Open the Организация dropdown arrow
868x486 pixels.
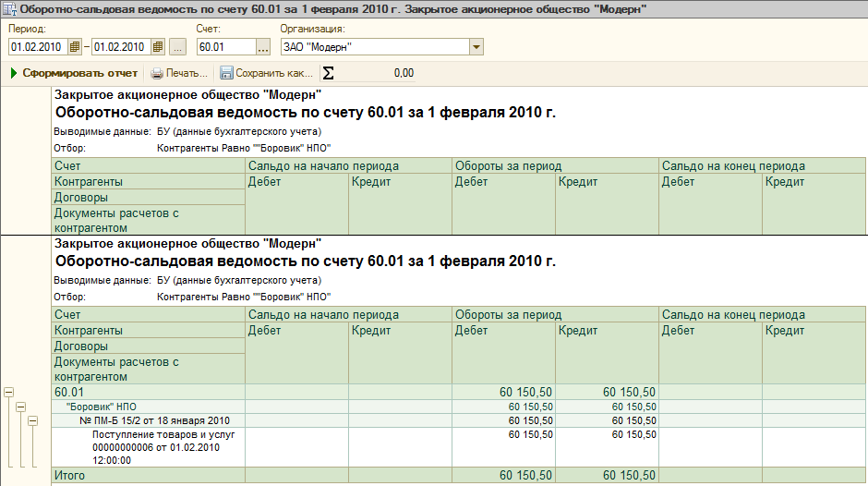click(x=476, y=47)
